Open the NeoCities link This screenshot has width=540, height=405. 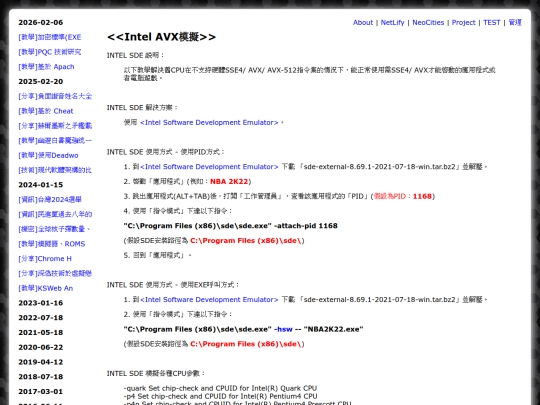(428, 22)
